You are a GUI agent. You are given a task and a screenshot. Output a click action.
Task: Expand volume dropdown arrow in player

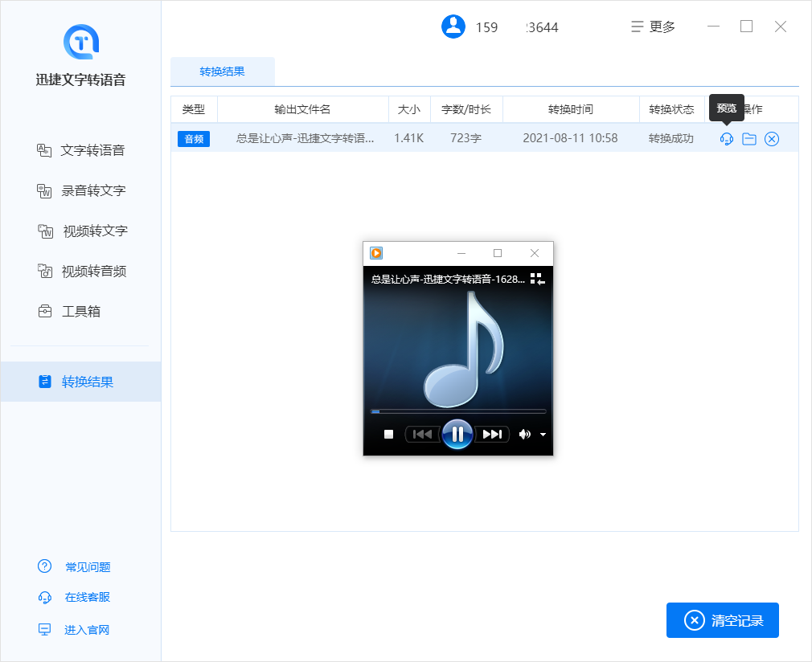pos(543,435)
